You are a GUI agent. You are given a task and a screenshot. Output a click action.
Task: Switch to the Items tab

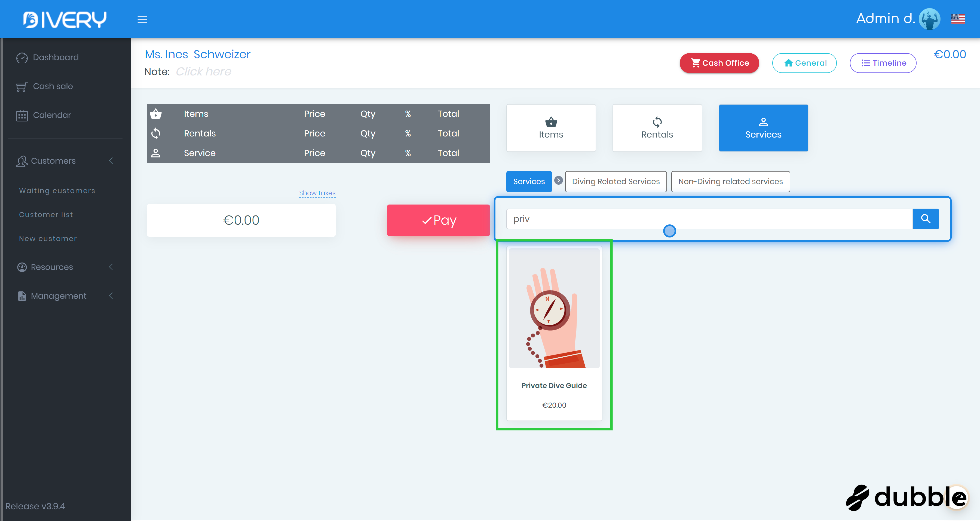click(x=550, y=128)
